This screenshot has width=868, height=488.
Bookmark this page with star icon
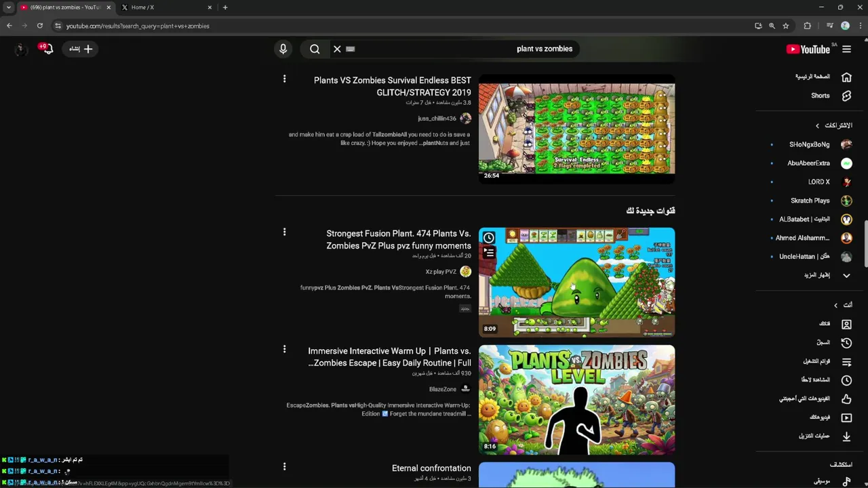[786, 26]
